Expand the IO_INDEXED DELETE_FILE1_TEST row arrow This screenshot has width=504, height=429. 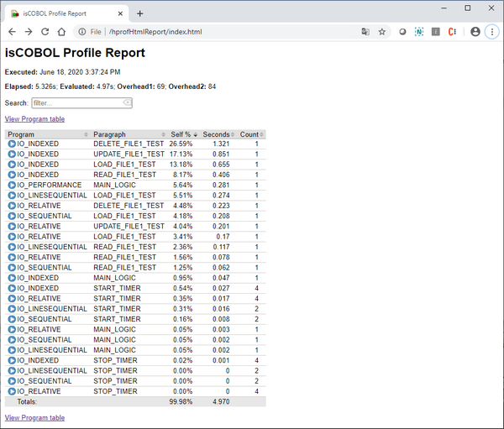point(12,144)
